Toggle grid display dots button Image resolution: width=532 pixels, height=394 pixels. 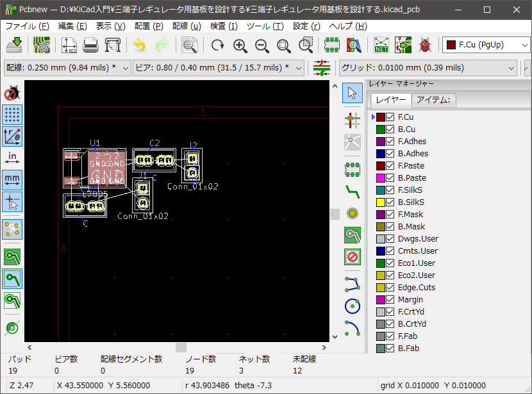(x=12, y=115)
